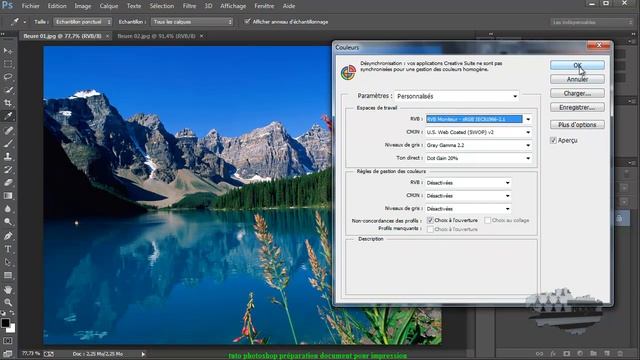
Task: Click the Annuler button
Action: pyautogui.click(x=577, y=79)
